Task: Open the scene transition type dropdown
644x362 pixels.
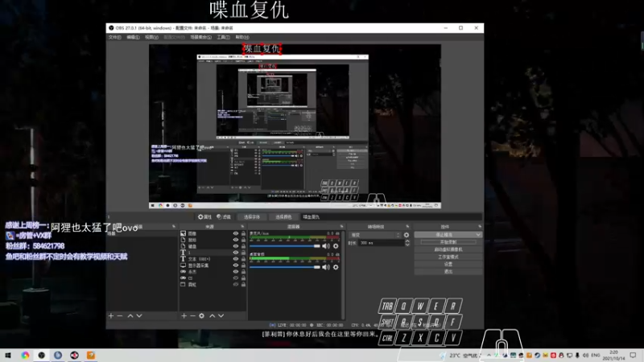Action: click(374, 235)
